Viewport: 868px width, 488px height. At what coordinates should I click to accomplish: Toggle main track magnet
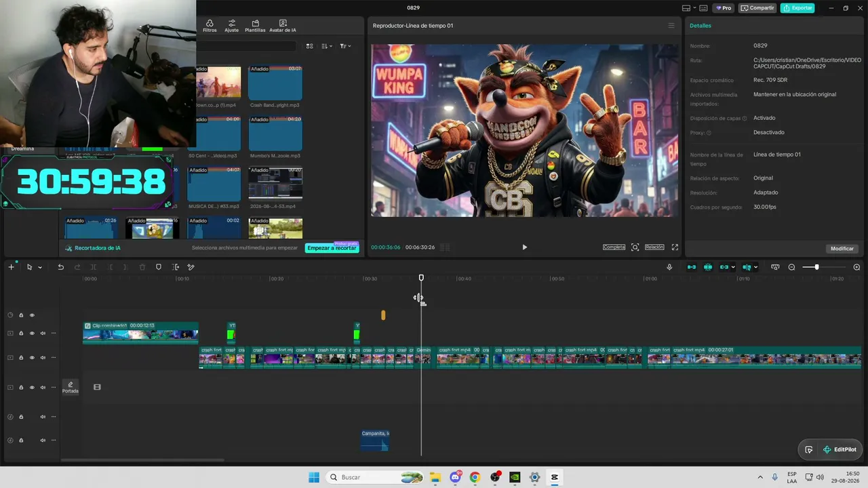point(692,267)
